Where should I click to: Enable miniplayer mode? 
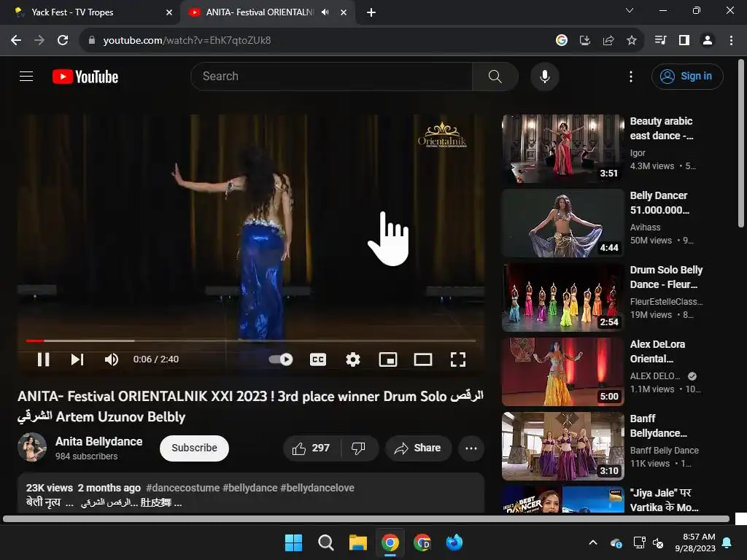(388, 359)
